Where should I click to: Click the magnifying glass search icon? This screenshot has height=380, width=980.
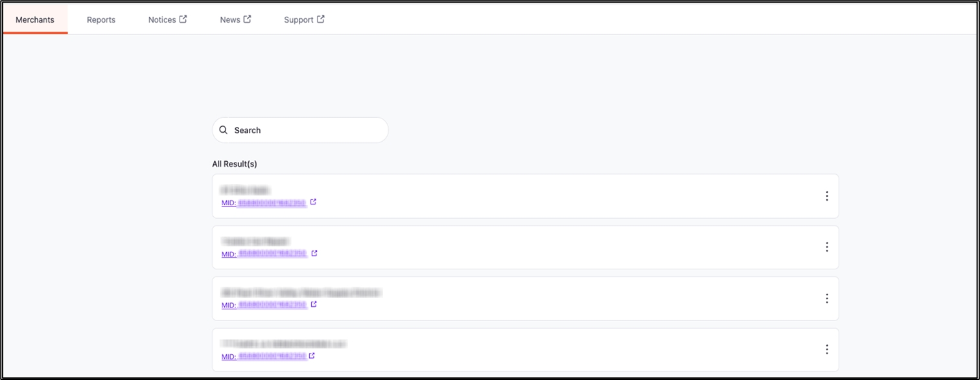224,130
